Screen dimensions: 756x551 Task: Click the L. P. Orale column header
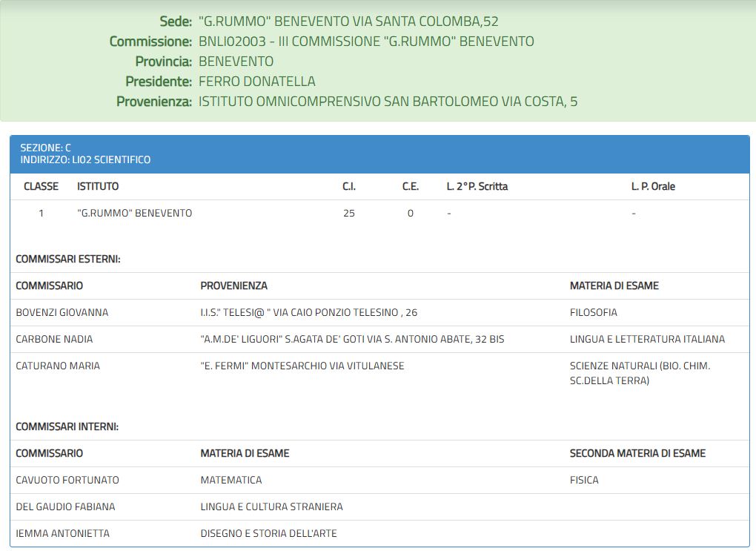tap(653, 186)
